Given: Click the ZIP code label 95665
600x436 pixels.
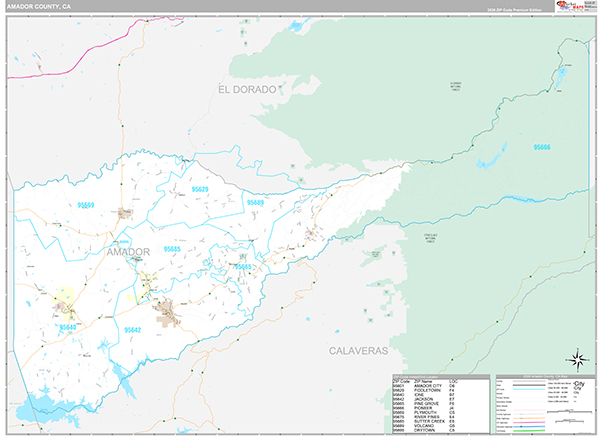Looking at the screenshot, I should (243, 267).
